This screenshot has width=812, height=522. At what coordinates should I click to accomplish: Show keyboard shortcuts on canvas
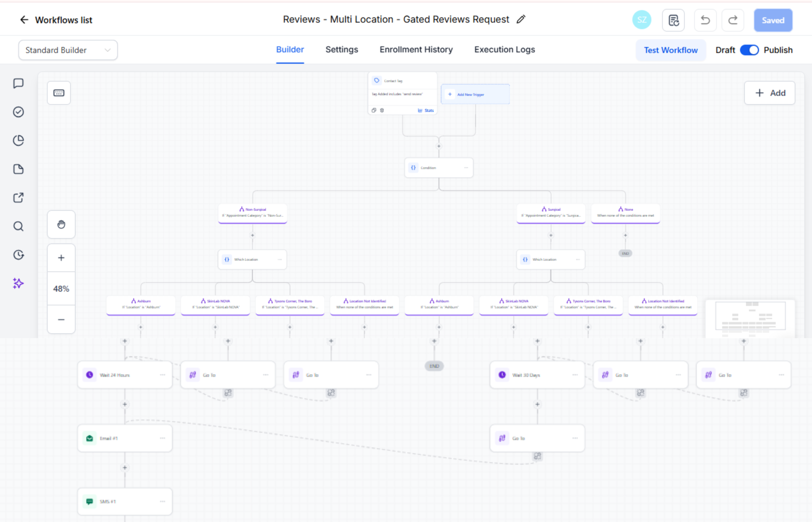click(x=59, y=93)
